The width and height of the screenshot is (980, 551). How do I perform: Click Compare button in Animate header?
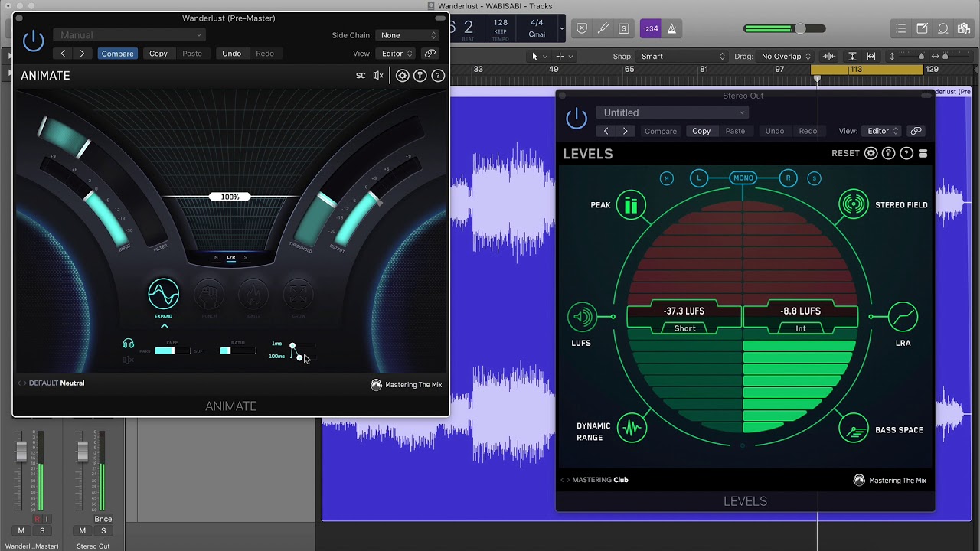117,54
